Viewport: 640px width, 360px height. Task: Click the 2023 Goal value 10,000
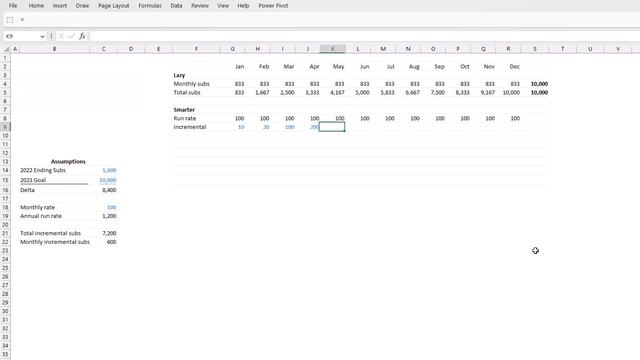108,180
